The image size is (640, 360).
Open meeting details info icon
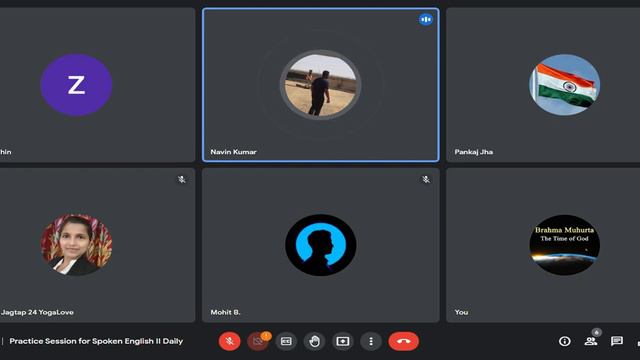[564, 341]
